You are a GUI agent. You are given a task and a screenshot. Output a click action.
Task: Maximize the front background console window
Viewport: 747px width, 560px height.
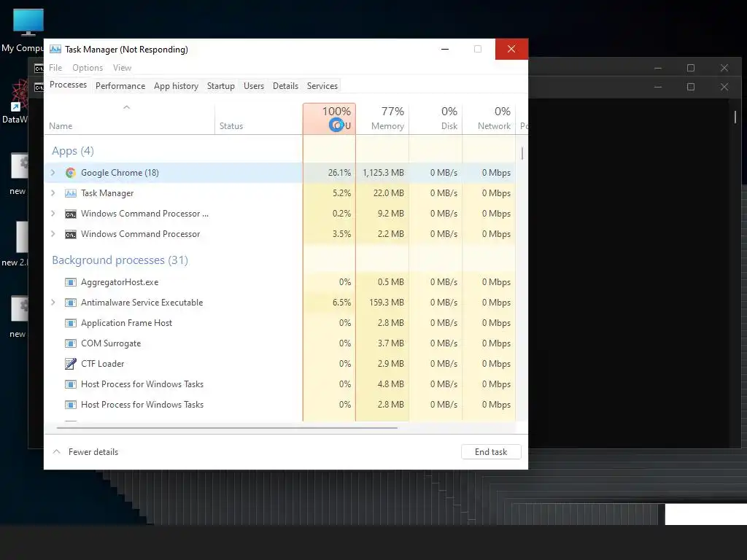[x=691, y=87]
